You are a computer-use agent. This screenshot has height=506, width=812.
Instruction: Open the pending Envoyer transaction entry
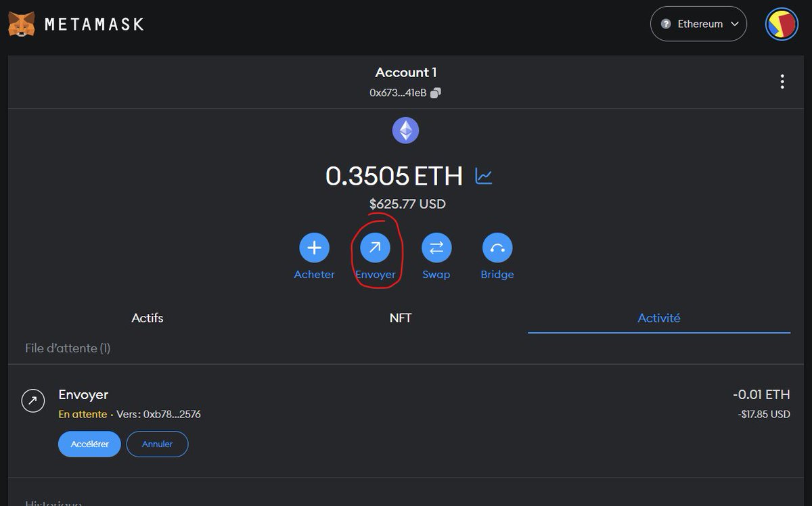click(x=406, y=421)
